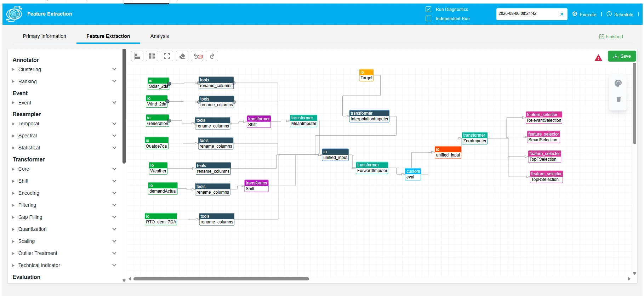Click the fit-to-screen fullscreen icon

click(x=167, y=56)
